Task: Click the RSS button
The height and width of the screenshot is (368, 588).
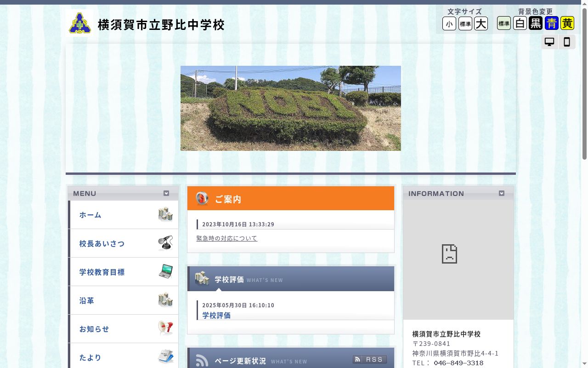Action: (370, 359)
